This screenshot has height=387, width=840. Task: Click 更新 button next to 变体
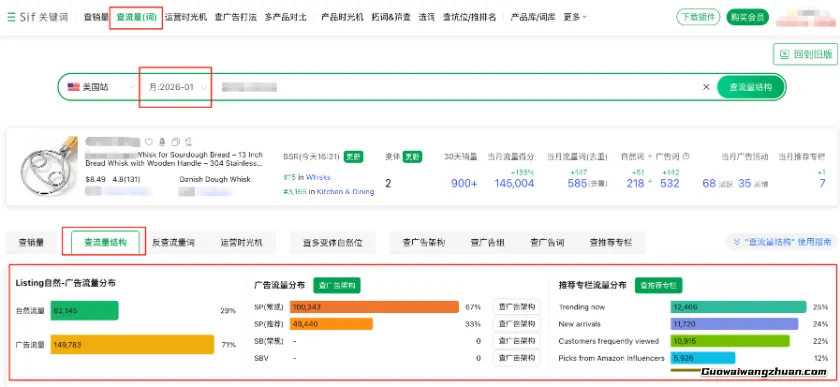pos(412,157)
